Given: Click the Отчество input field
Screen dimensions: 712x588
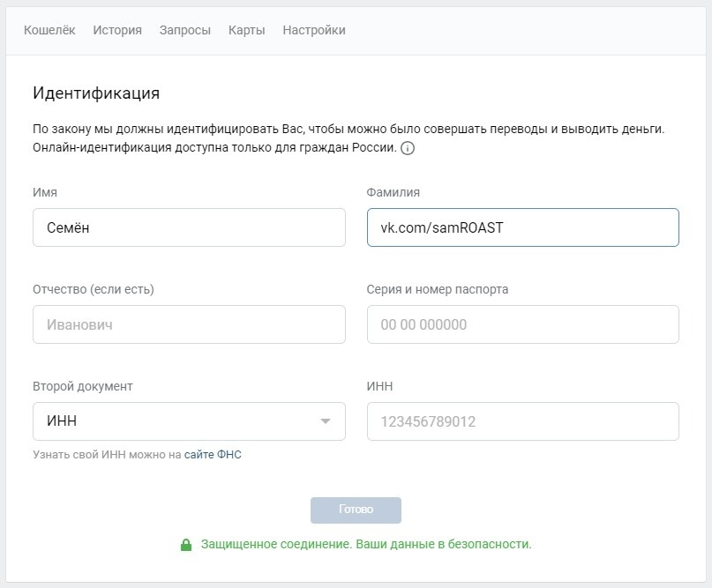Looking at the screenshot, I should (x=189, y=324).
